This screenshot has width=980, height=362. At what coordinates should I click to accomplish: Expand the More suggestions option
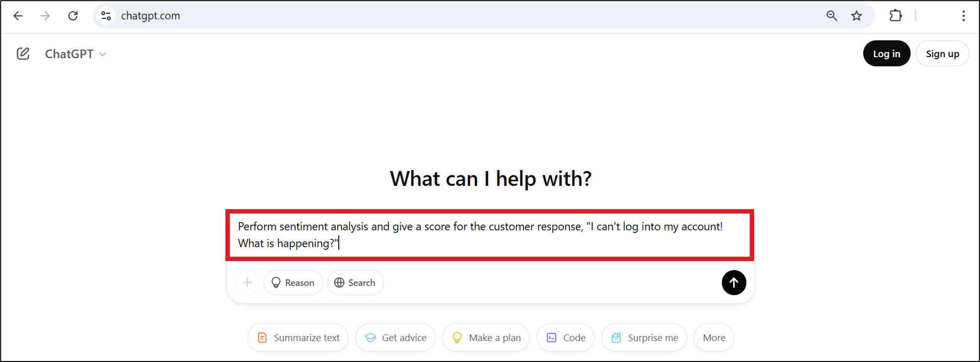714,338
